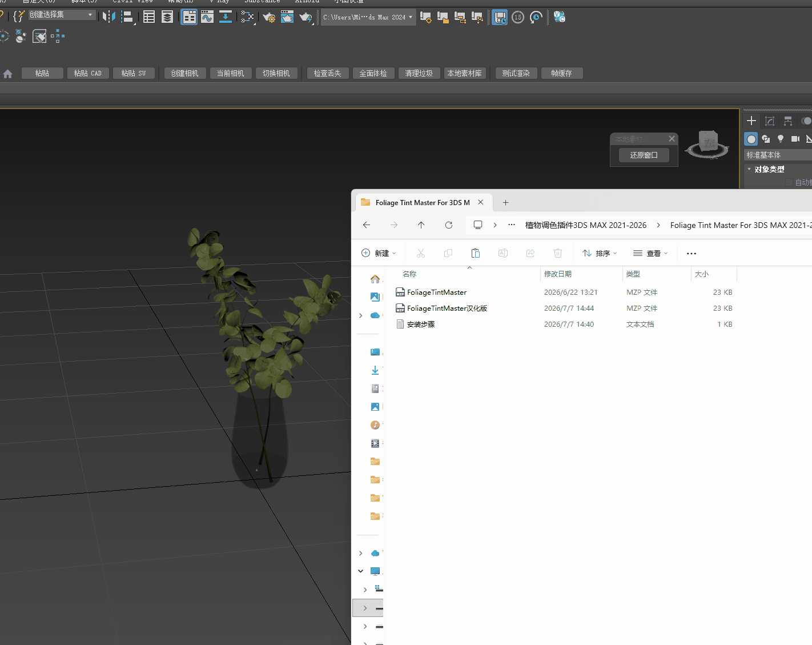
Task: Select Lights category (bulb icon)
Action: 781,139
